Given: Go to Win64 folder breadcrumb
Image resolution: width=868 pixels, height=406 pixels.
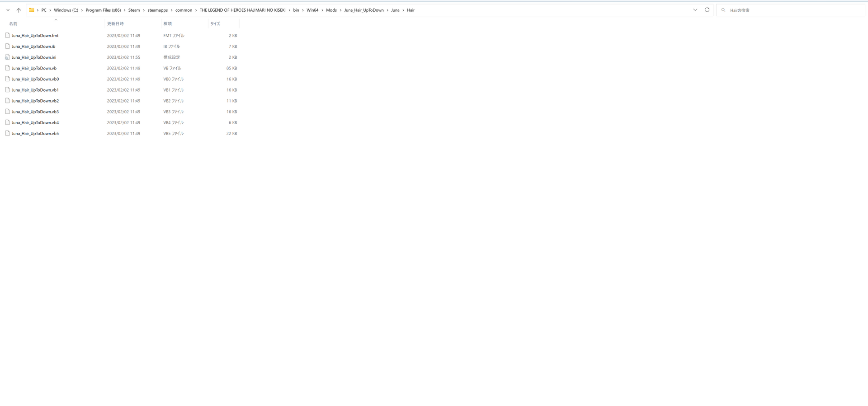Looking at the screenshot, I should click(312, 10).
